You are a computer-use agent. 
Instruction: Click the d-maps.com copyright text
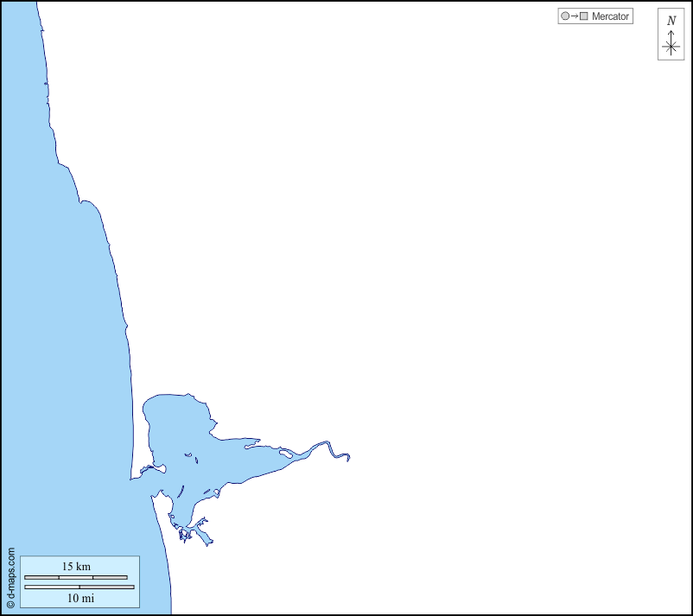click(x=10, y=577)
